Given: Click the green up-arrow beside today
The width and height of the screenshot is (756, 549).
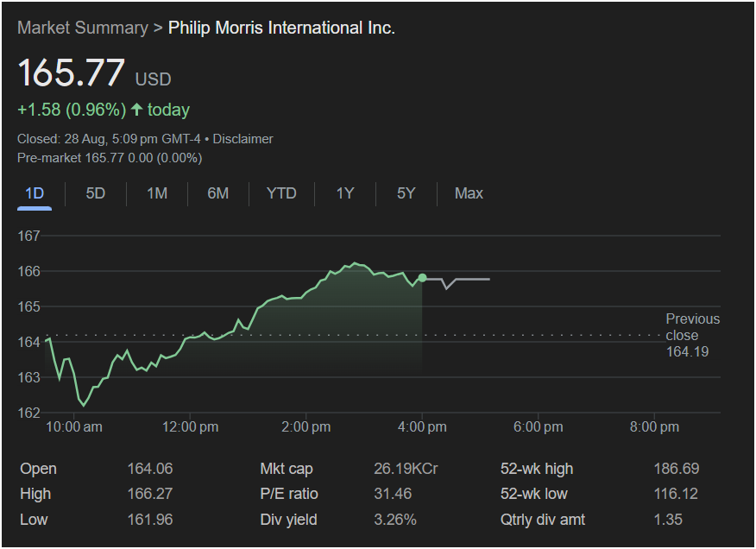Looking at the screenshot, I should click(x=136, y=110).
